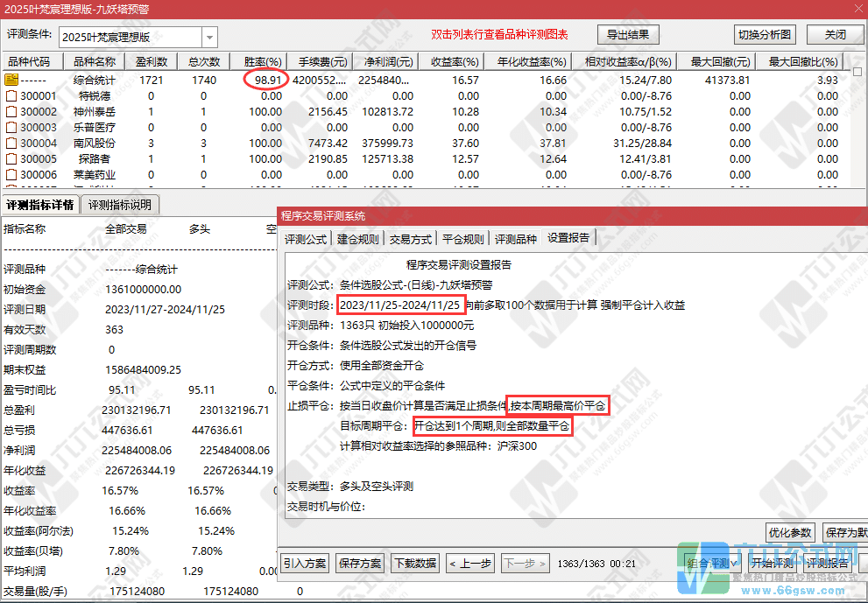Screen dimensions: 868x603
Task: Open 优化参数 settings
Action: click(789, 531)
